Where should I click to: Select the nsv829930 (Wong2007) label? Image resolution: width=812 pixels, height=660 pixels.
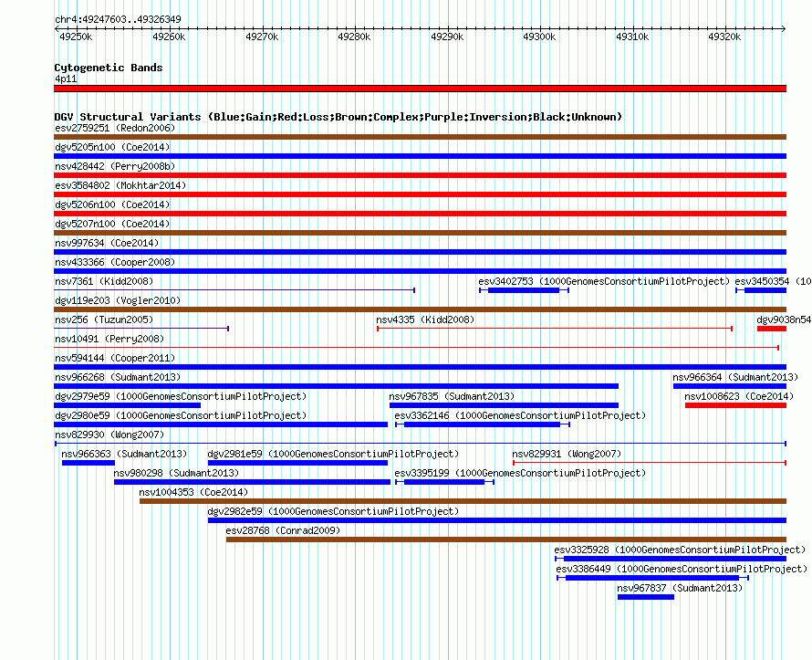[x=109, y=435]
